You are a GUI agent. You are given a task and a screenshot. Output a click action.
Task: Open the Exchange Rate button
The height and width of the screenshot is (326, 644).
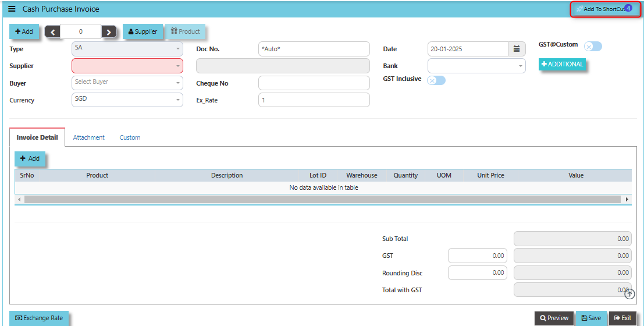coord(39,318)
